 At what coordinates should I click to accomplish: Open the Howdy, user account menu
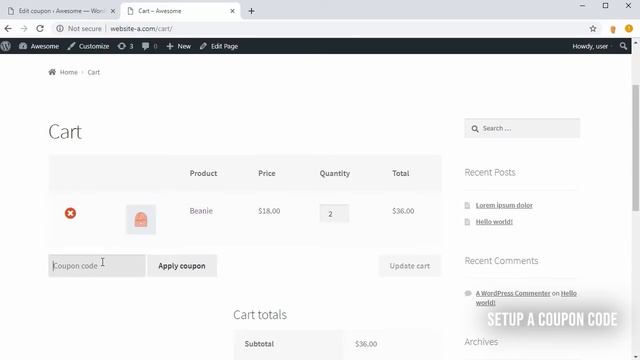pos(590,46)
